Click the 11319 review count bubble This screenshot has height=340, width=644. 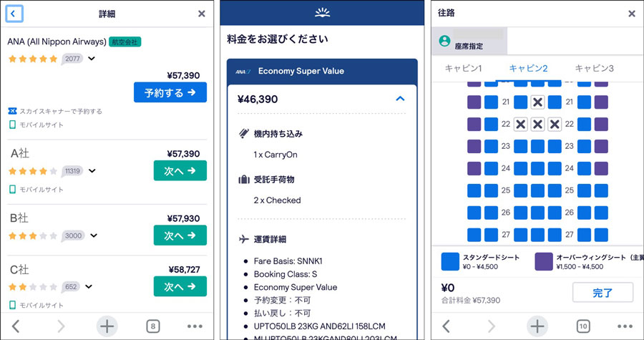tap(72, 171)
